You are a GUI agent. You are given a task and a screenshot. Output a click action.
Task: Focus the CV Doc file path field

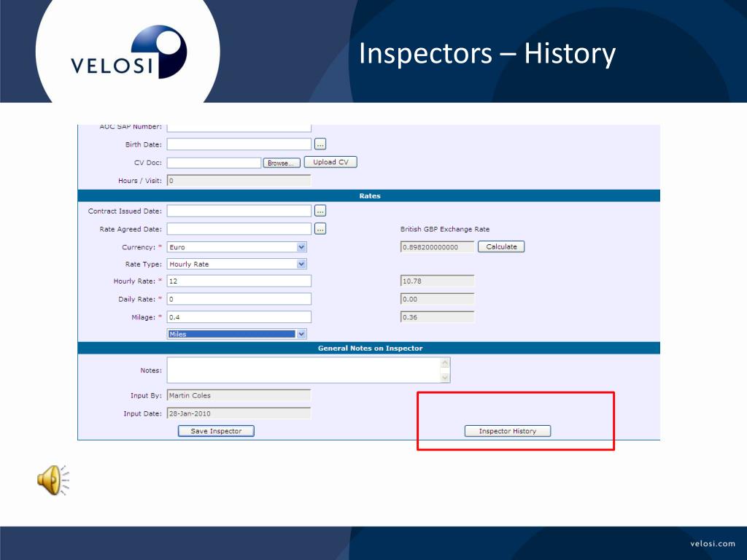pyautogui.click(x=214, y=163)
